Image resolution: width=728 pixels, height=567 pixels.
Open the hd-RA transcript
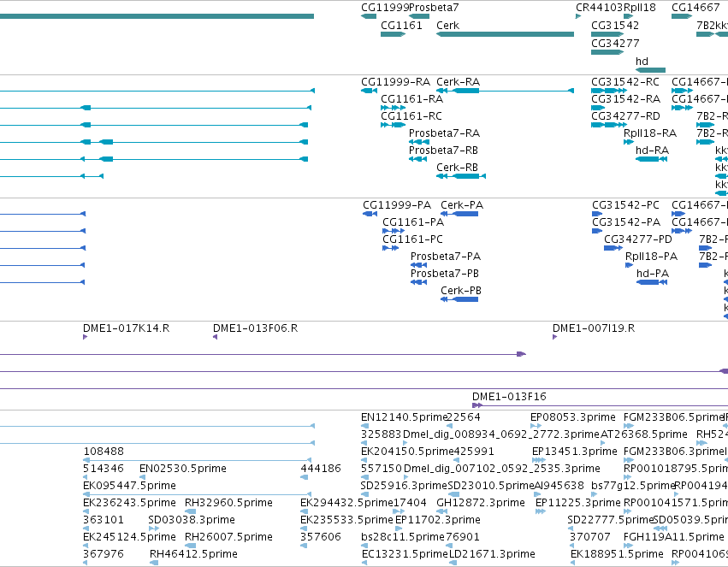click(x=651, y=159)
